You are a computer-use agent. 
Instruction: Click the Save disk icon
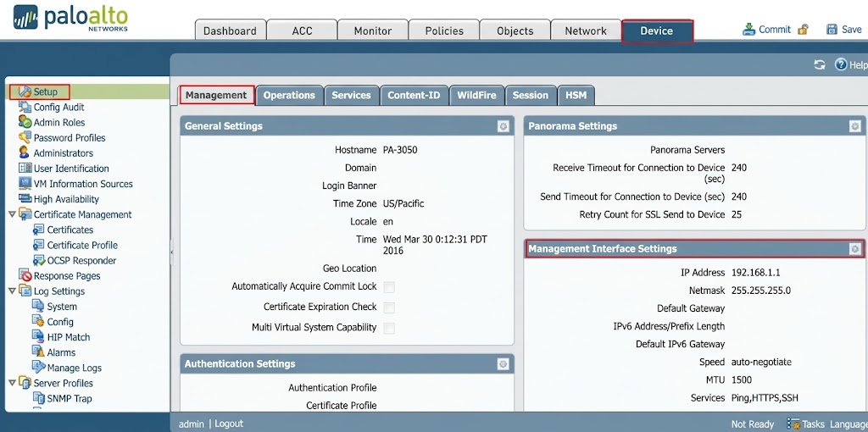tap(832, 30)
